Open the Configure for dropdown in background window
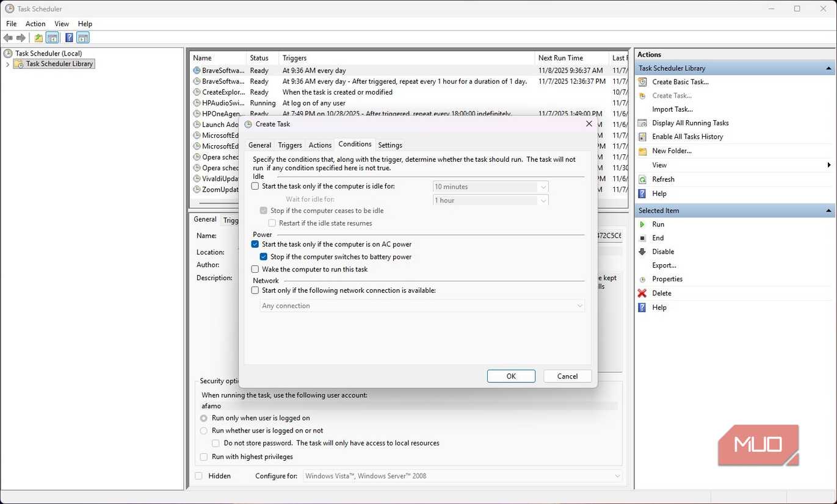The image size is (837, 504). 463,476
